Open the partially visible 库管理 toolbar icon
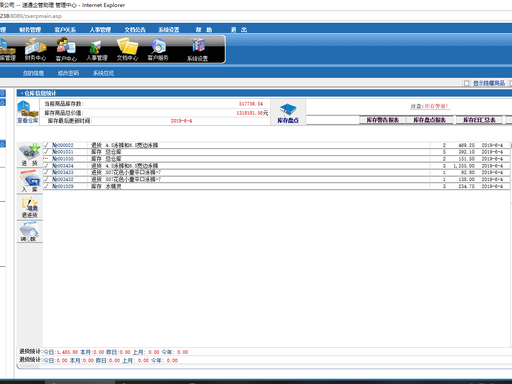Viewport: 512px width, 384px height. point(7,50)
